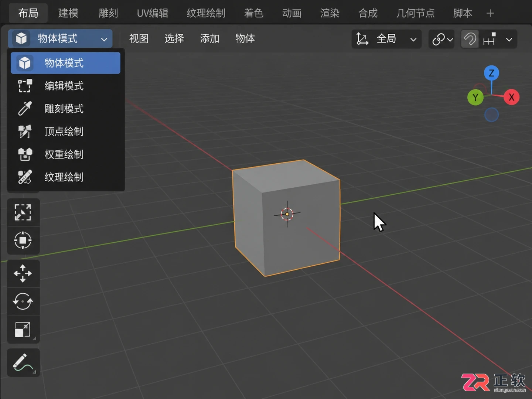Click the Texture Paint icon in list

[x=25, y=177]
